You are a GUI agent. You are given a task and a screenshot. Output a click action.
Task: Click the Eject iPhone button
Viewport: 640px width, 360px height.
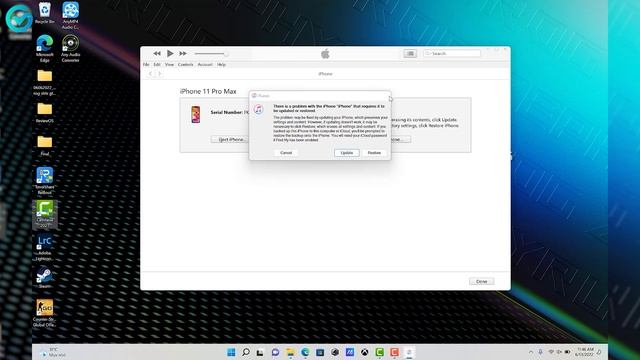[x=231, y=140]
